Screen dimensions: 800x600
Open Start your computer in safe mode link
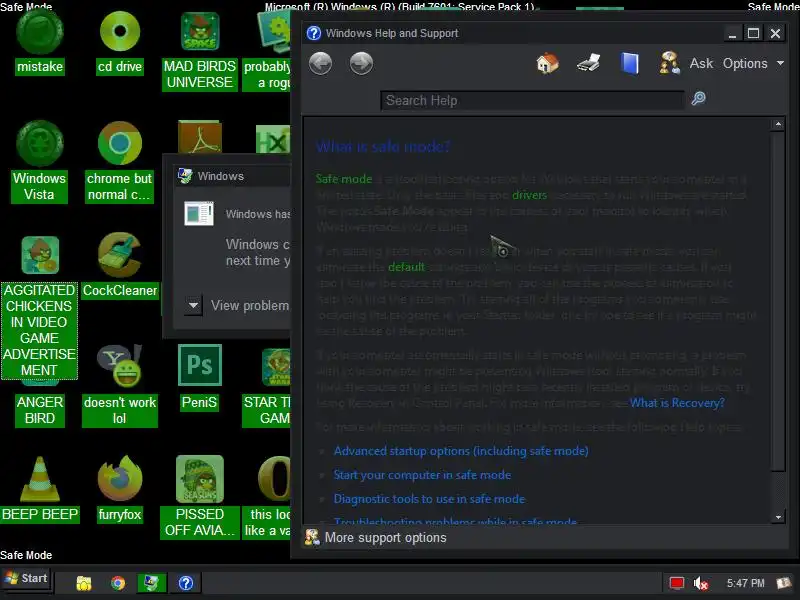pos(422,475)
